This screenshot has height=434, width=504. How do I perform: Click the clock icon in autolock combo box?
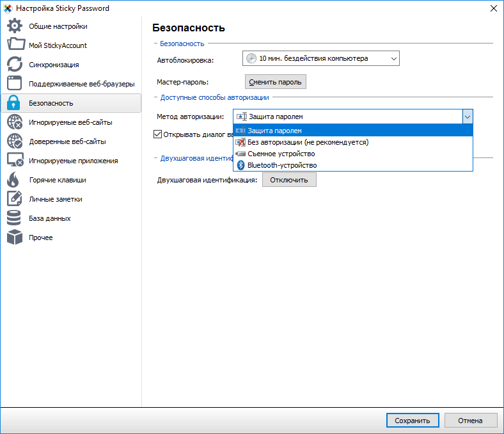[251, 58]
